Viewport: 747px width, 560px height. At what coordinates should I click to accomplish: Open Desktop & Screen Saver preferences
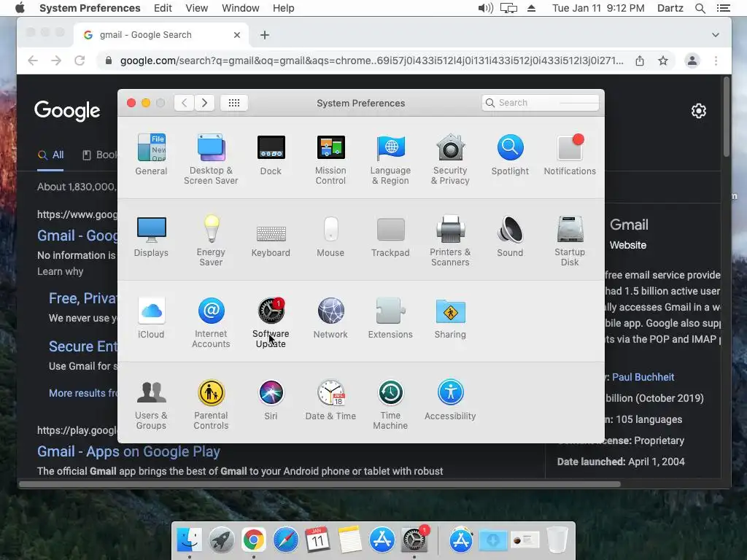tap(211, 159)
